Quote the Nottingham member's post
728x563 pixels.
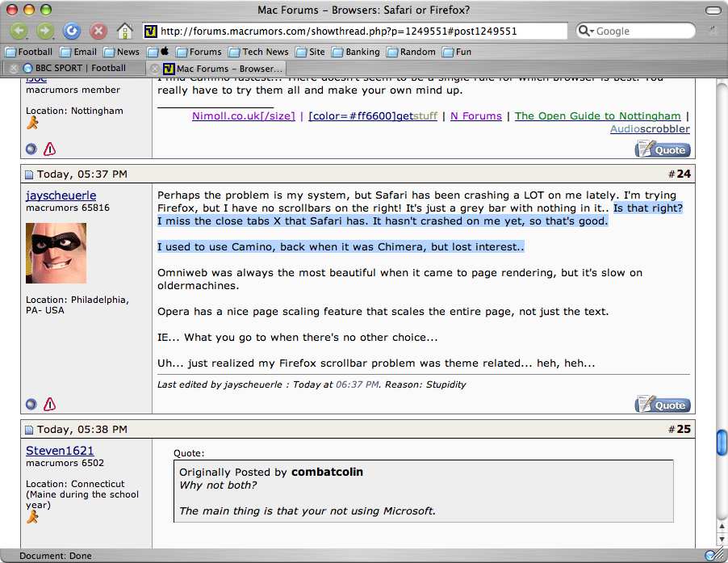tap(663, 149)
